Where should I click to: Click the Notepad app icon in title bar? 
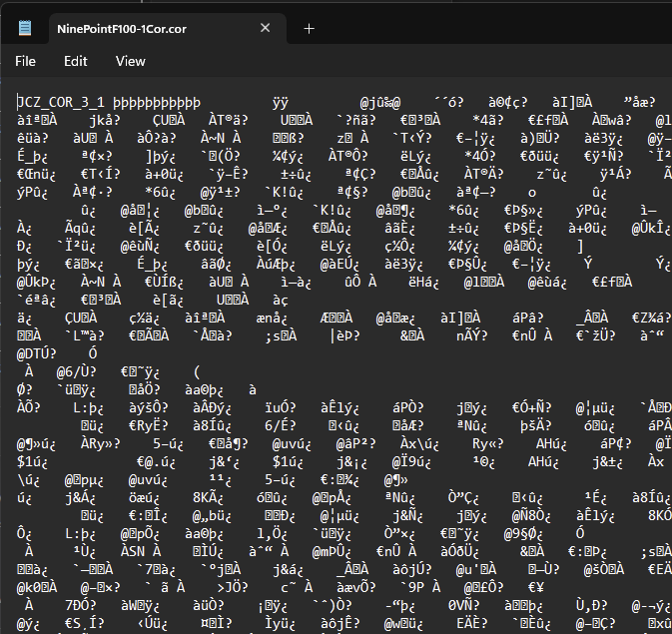[x=24, y=28]
